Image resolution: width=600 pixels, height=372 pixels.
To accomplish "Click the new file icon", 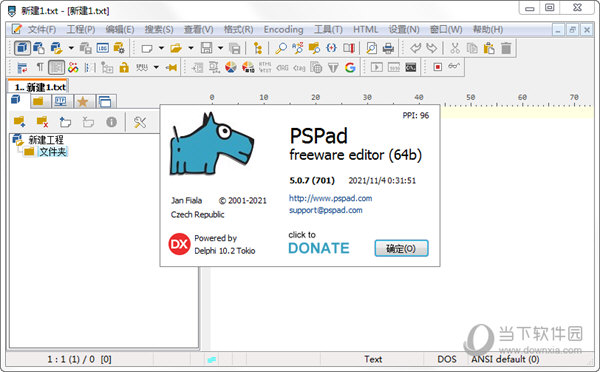I will coord(147,48).
